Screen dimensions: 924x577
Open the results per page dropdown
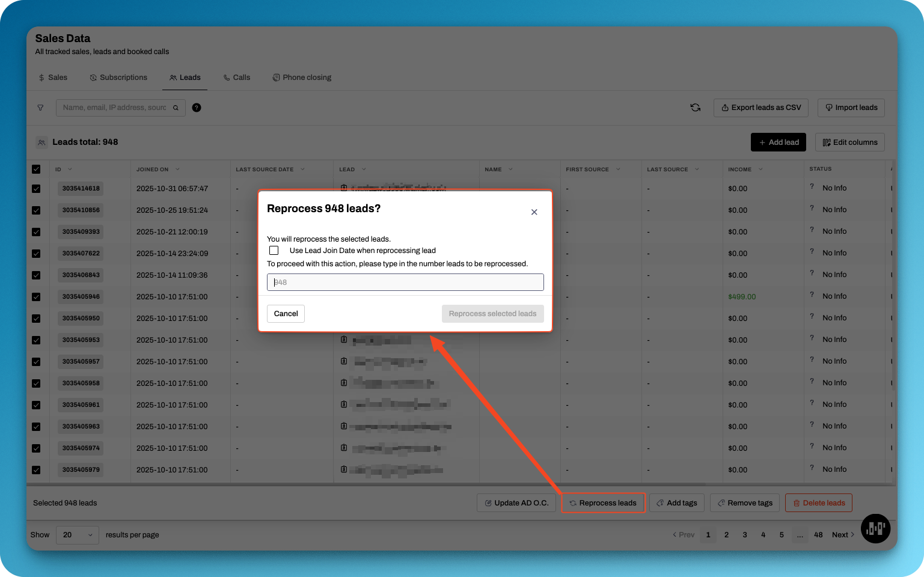[x=77, y=535]
